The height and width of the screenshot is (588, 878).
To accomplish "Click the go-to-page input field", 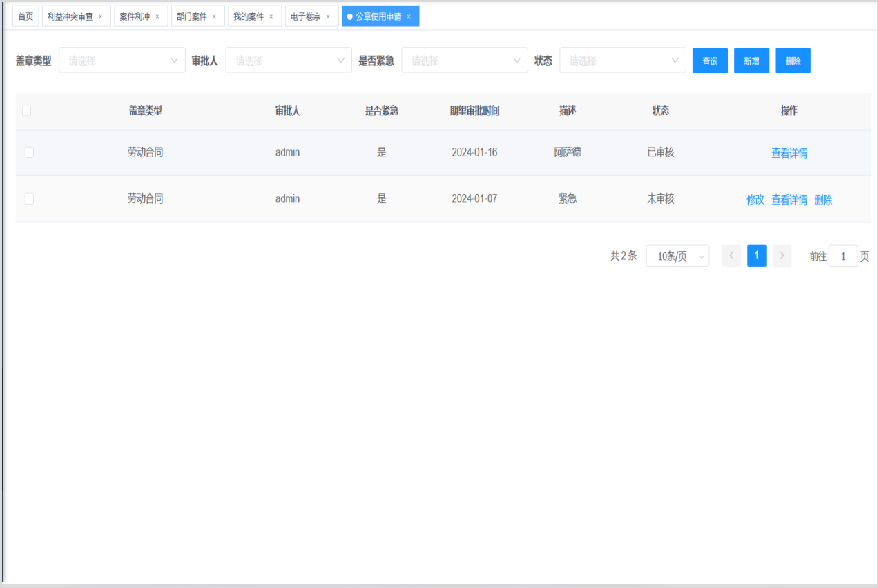I will (843, 256).
